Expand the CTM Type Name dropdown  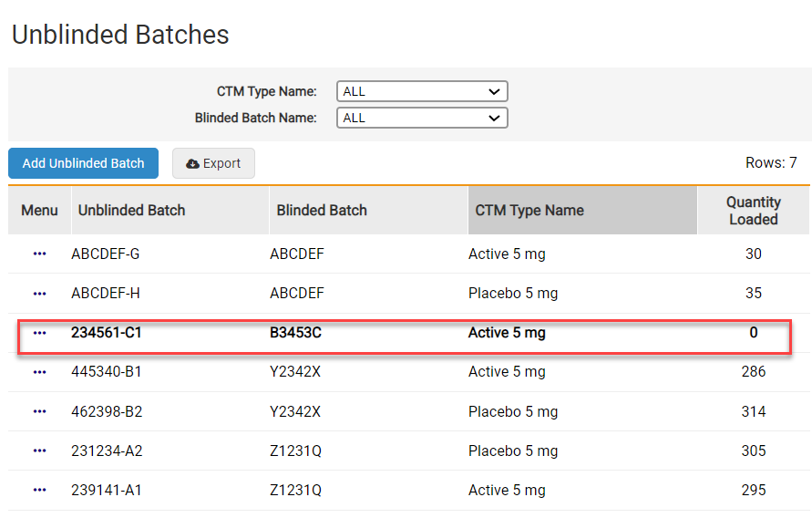(x=422, y=91)
